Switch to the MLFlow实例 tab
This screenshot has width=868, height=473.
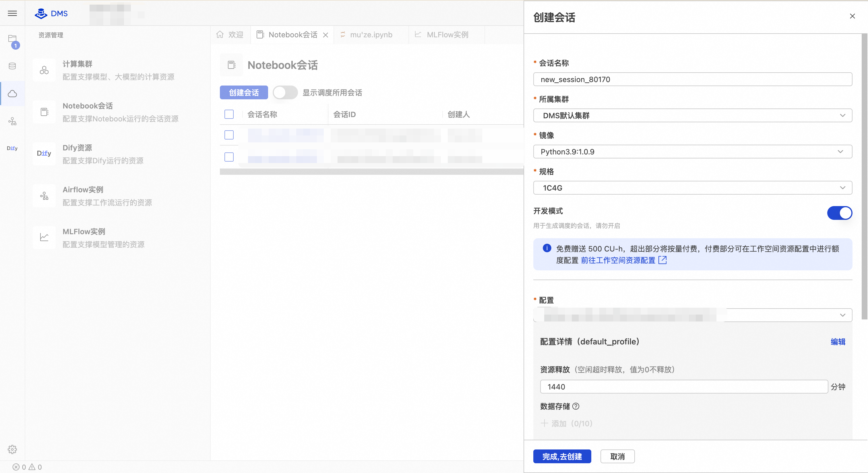click(x=447, y=35)
